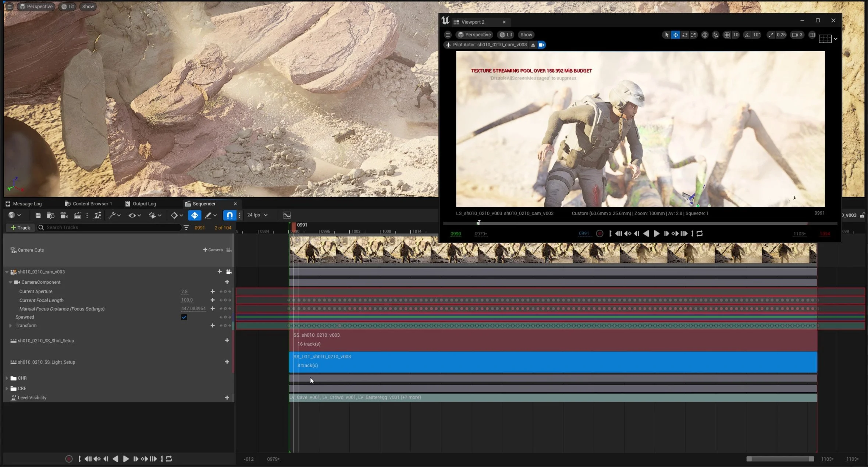
Task: Switch to the Output Log tab
Action: pos(144,204)
